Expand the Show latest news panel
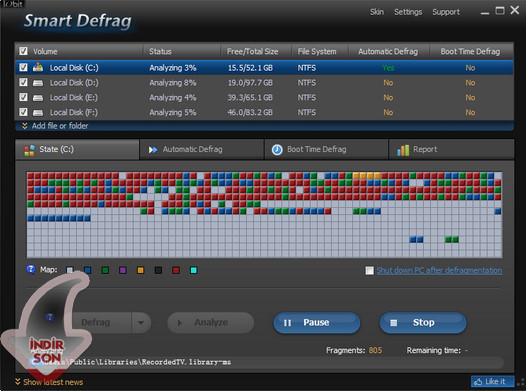 (49, 382)
